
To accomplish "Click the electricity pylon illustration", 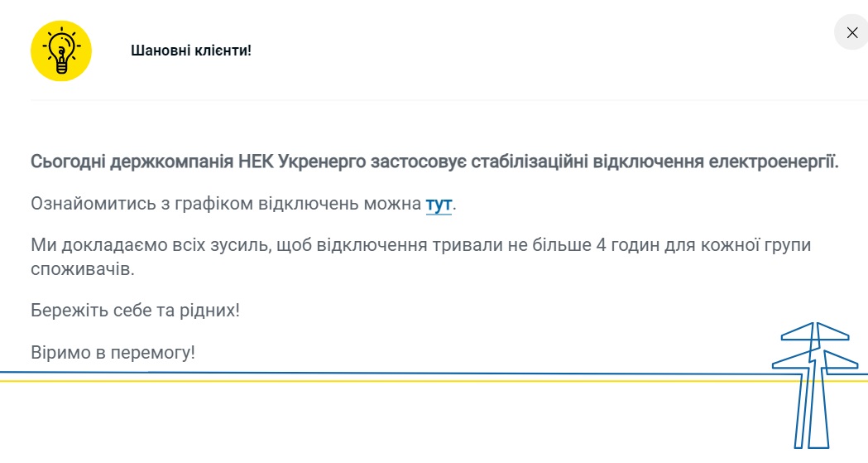I will (x=814, y=385).
